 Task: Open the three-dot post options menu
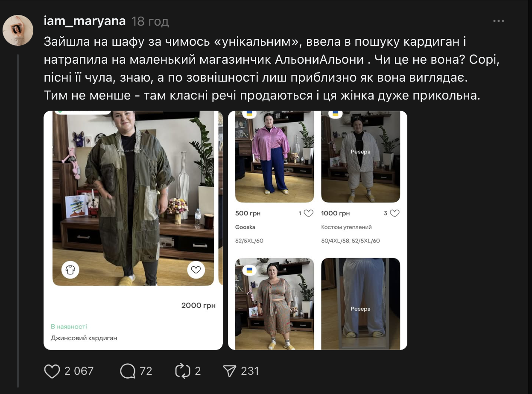coord(498,21)
